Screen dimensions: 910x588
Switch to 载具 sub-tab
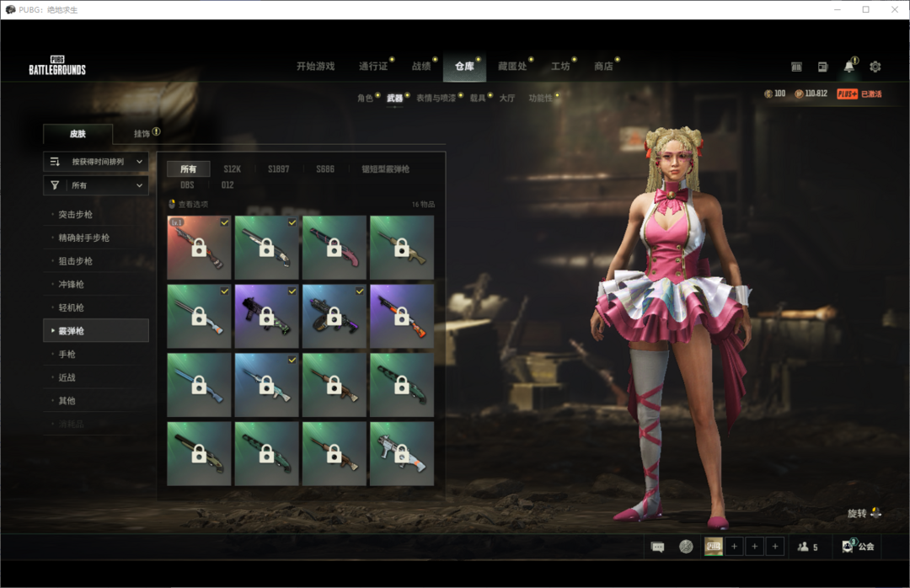click(x=478, y=98)
